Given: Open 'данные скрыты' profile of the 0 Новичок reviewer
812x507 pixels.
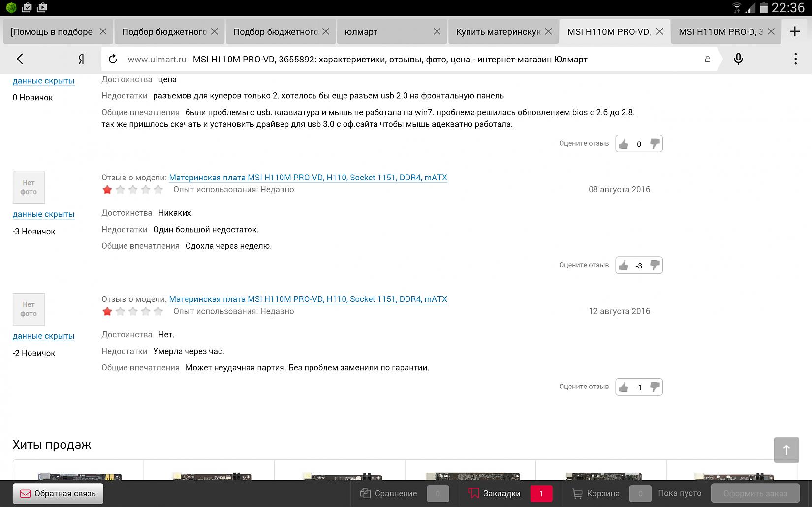Looking at the screenshot, I should click(44, 81).
